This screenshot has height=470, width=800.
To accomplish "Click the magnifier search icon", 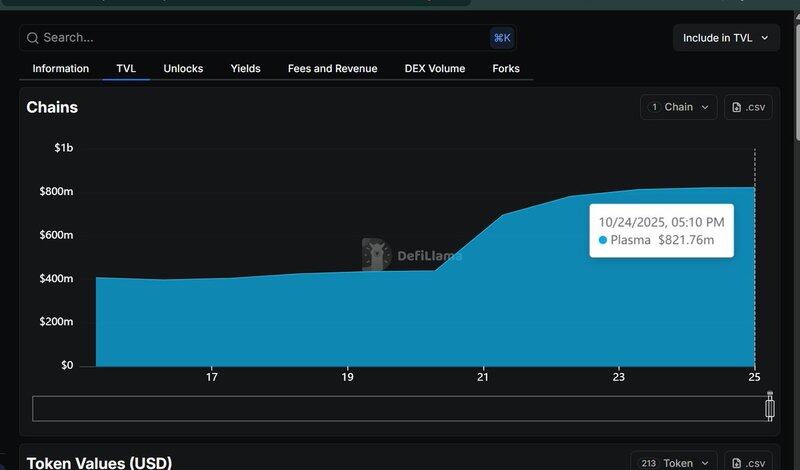I will [x=32, y=38].
